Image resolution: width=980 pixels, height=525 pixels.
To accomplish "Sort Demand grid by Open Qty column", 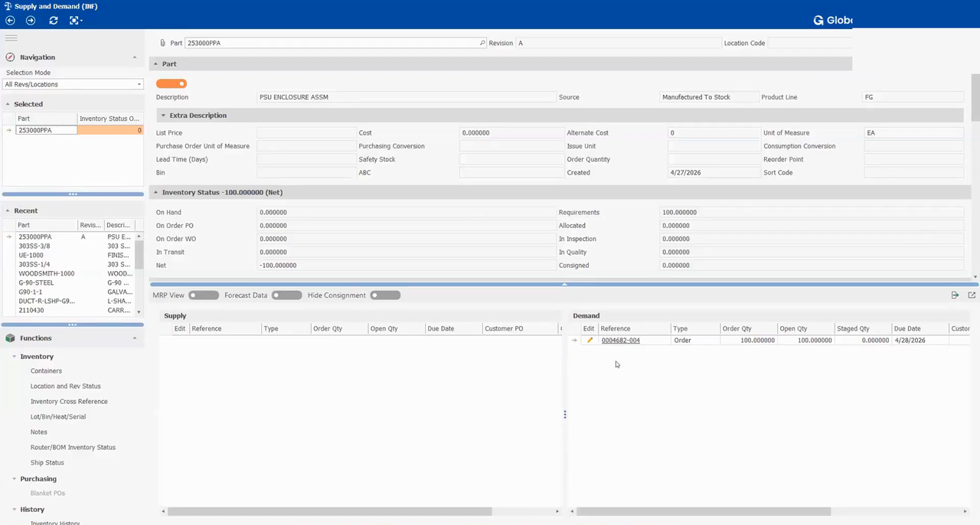I will [805, 328].
